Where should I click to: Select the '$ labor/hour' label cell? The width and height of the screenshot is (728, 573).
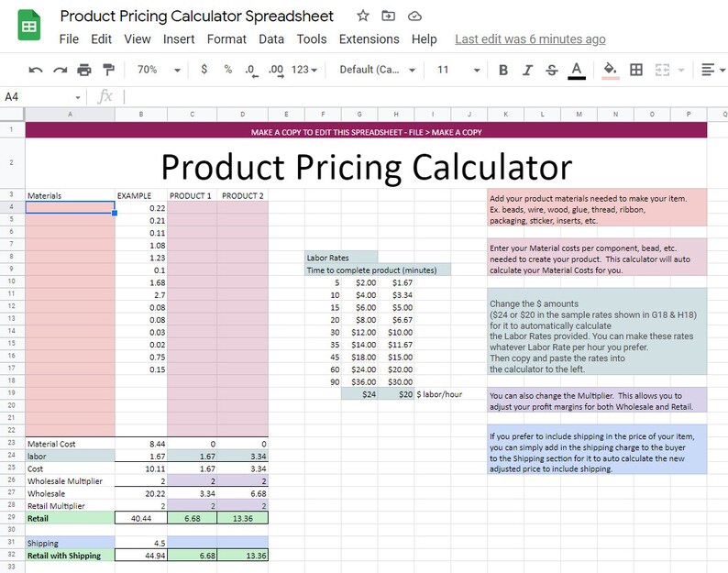coord(439,393)
